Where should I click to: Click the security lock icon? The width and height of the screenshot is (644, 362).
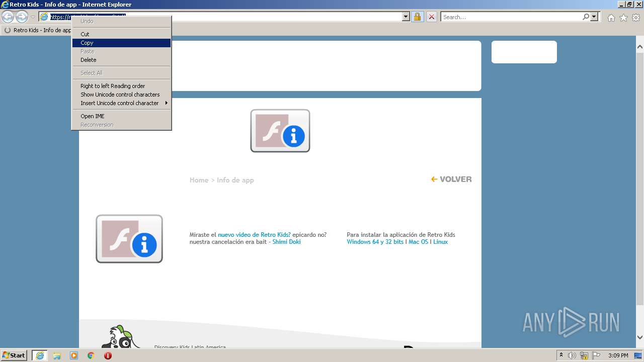coord(417,17)
